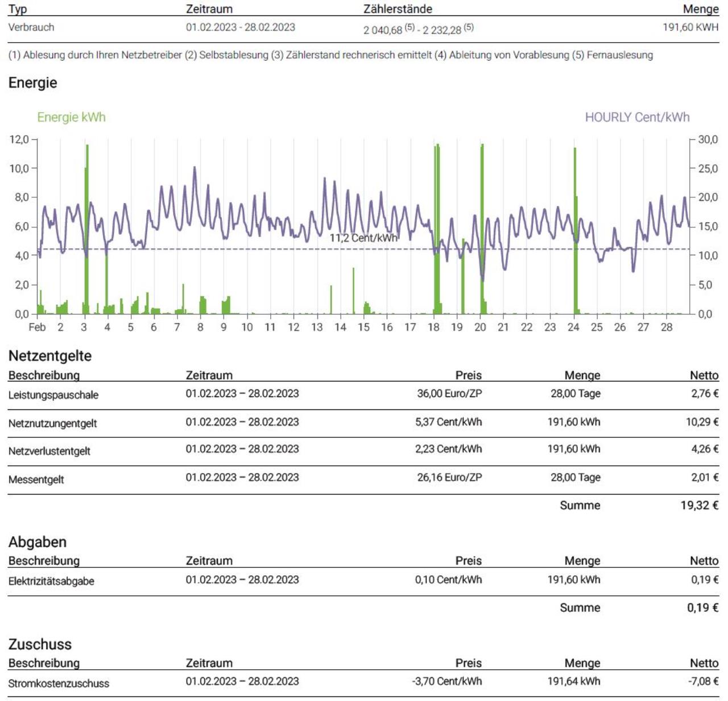Click x-axis day label '14'
This screenshot has width=728, height=701.
tap(340, 327)
